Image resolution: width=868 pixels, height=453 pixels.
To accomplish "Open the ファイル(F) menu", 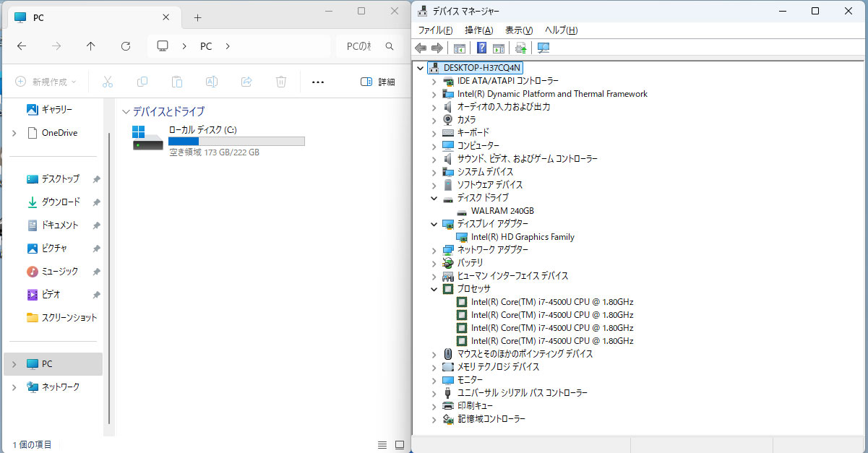I will tap(435, 30).
